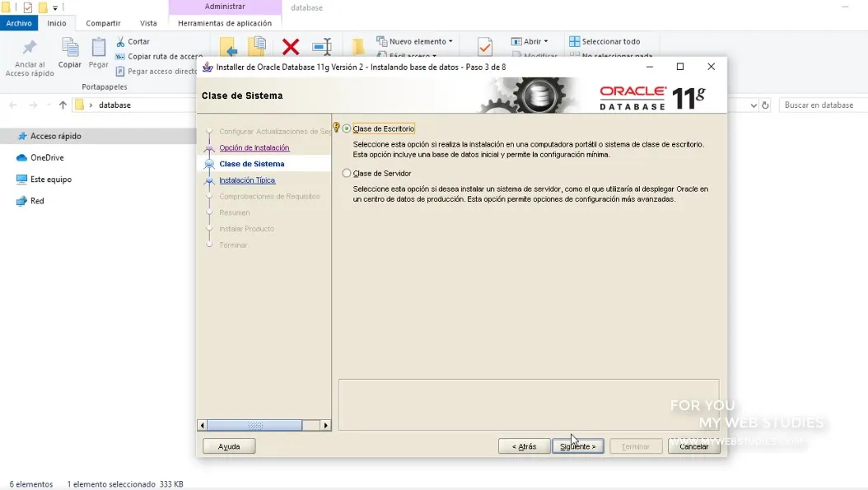The width and height of the screenshot is (868, 490).
Task: Select Este equipo in navigation pane
Action: click(50, 180)
